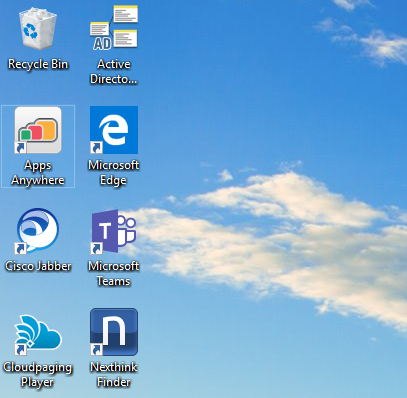The height and width of the screenshot is (398, 407).
Task: Click the "Microsoft Teams" label text
Action: pyautogui.click(x=114, y=274)
